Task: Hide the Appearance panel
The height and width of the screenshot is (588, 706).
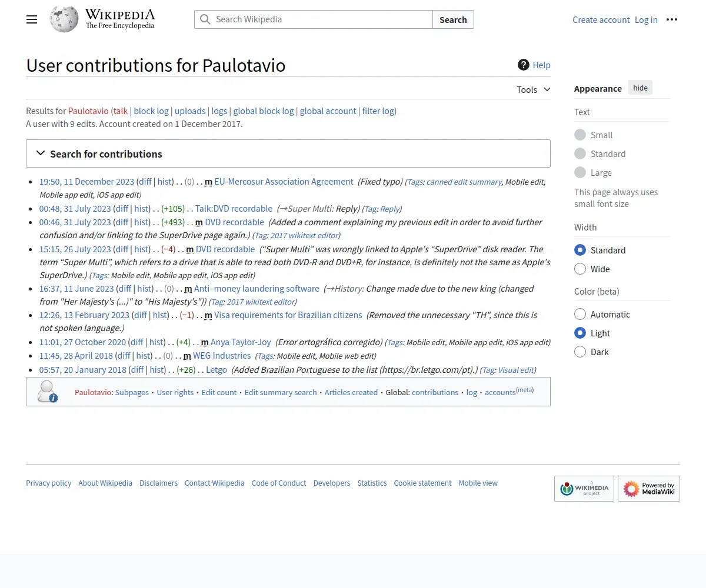Action: tap(640, 88)
